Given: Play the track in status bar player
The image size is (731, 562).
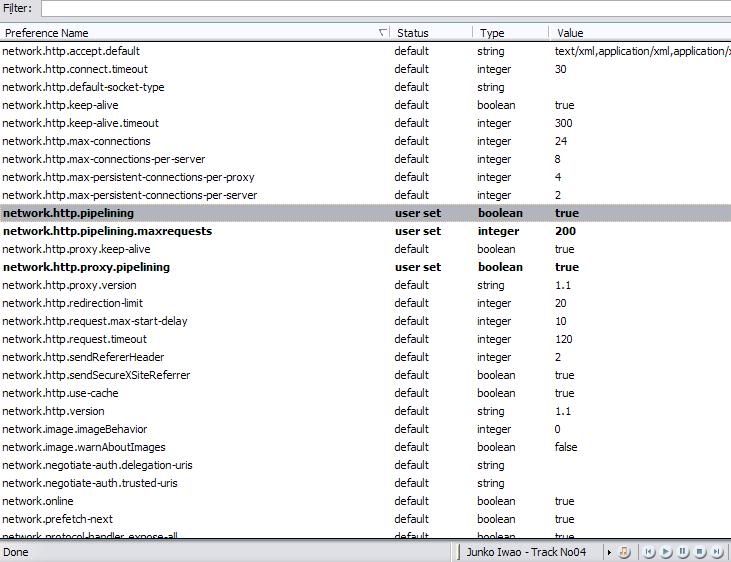Looking at the screenshot, I should tap(666, 552).
